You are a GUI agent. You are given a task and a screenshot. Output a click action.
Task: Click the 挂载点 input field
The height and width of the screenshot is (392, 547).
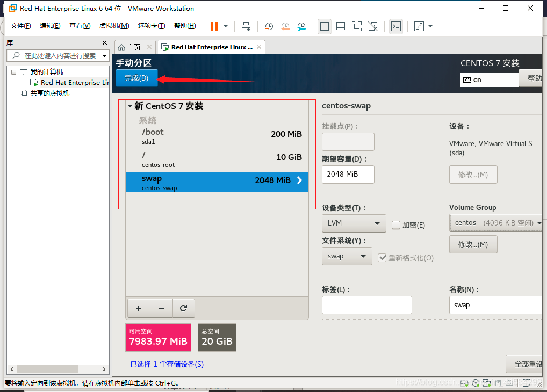click(x=348, y=142)
